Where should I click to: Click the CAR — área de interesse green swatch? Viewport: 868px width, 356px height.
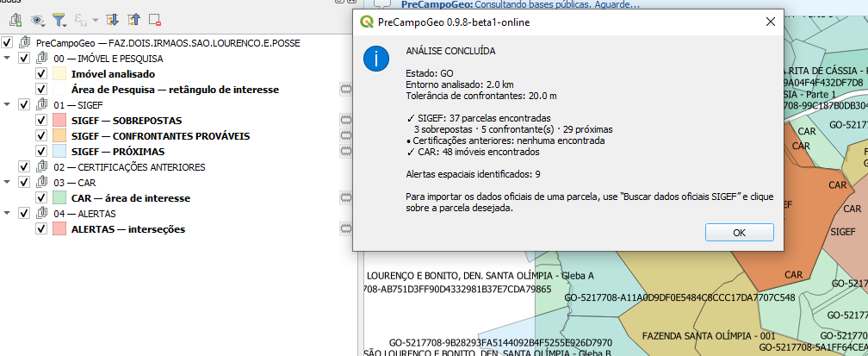59,198
